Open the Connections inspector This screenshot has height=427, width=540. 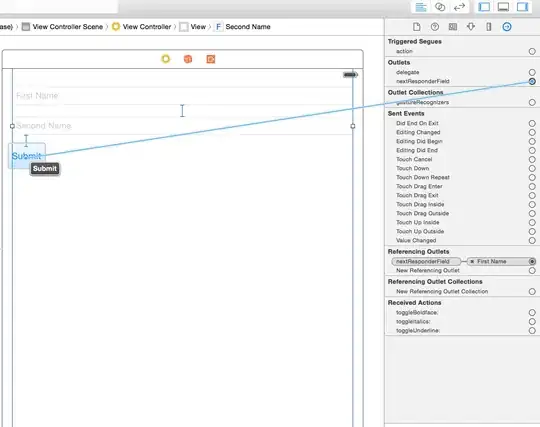pyautogui.click(x=507, y=27)
